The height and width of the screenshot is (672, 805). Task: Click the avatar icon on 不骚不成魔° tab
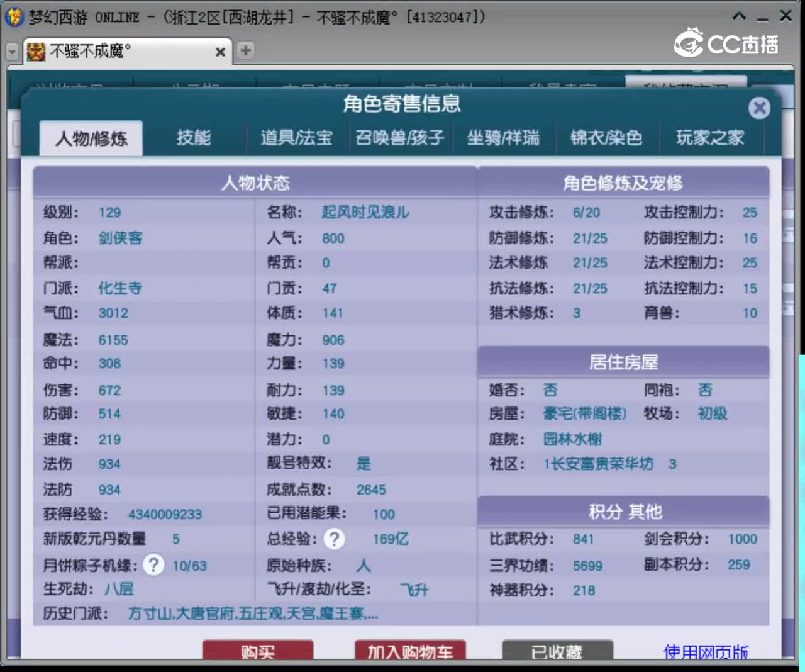(x=36, y=51)
